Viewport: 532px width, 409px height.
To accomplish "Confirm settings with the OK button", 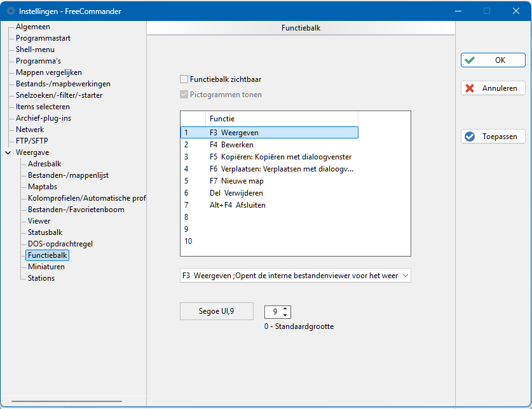I will click(493, 60).
